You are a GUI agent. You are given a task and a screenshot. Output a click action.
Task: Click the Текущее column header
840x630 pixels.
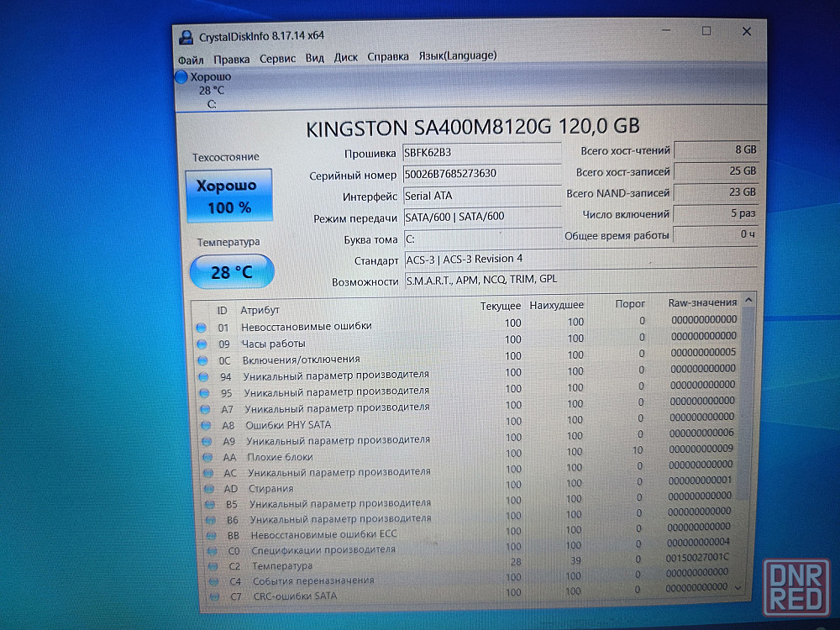(x=501, y=306)
